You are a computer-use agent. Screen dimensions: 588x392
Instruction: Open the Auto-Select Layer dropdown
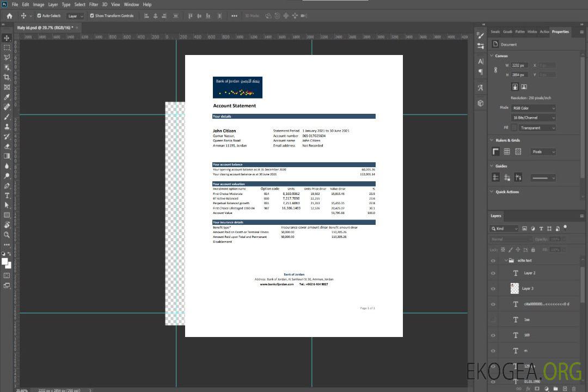(x=75, y=16)
